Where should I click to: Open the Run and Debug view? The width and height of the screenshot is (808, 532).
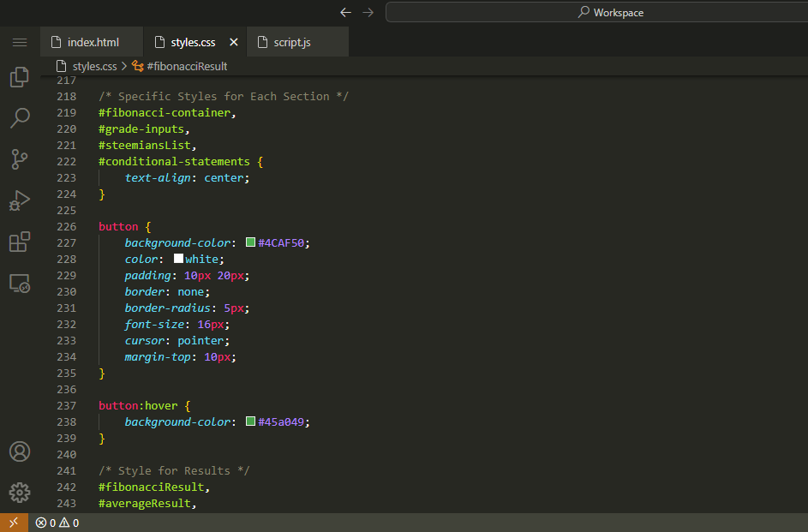click(19, 200)
